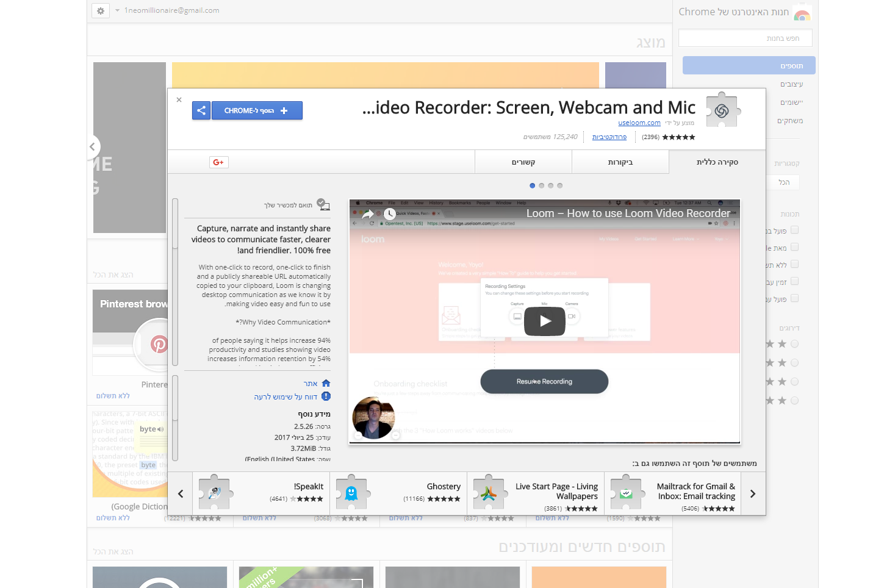Switch to the קשורים related tab
The width and height of the screenshot is (884, 588).
[x=523, y=162]
